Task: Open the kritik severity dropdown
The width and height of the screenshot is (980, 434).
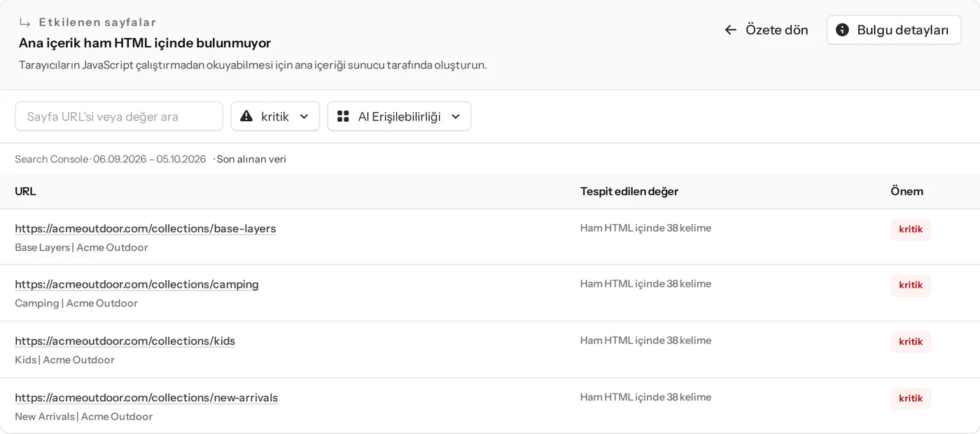Action: pyautogui.click(x=275, y=116)
